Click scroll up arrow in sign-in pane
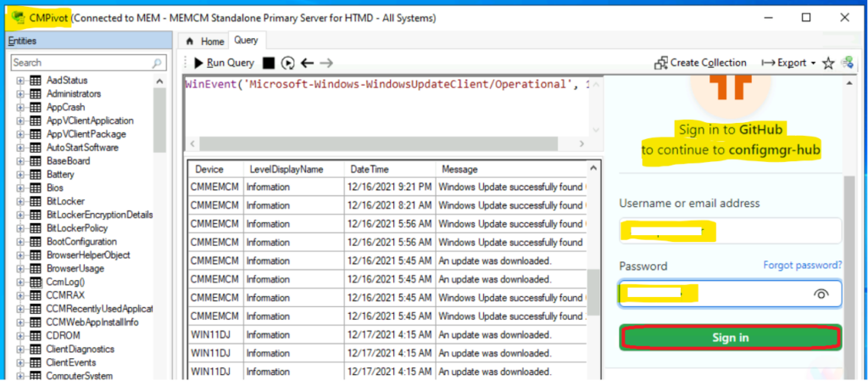 point(849,84)
